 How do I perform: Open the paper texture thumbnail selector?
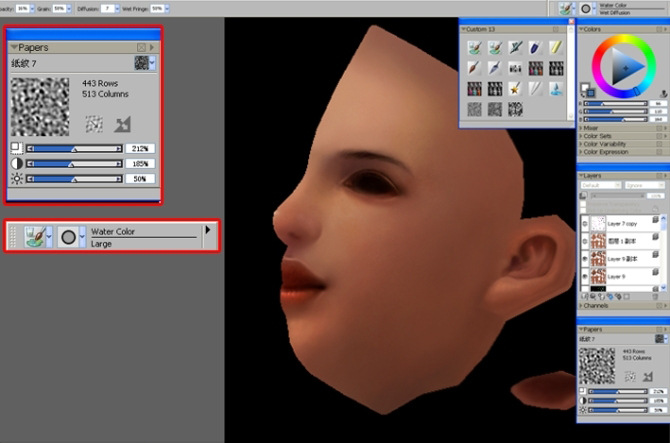[144, 63]
